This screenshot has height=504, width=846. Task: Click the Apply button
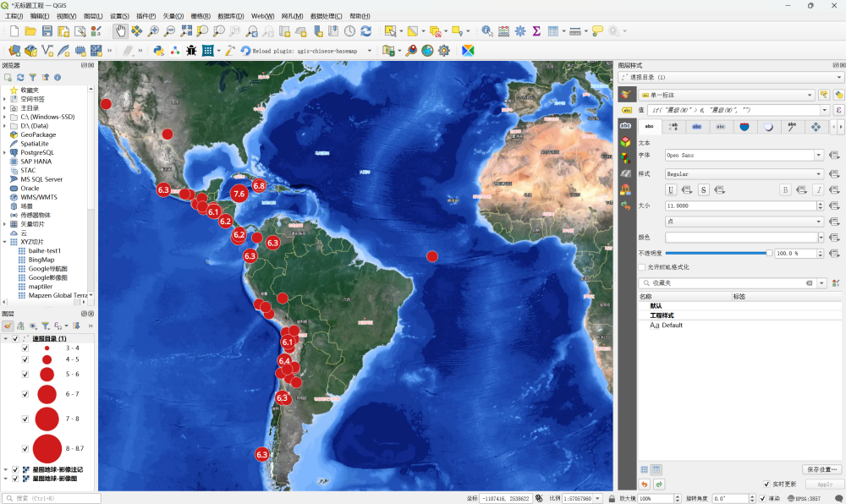click(x=824, y=484)
